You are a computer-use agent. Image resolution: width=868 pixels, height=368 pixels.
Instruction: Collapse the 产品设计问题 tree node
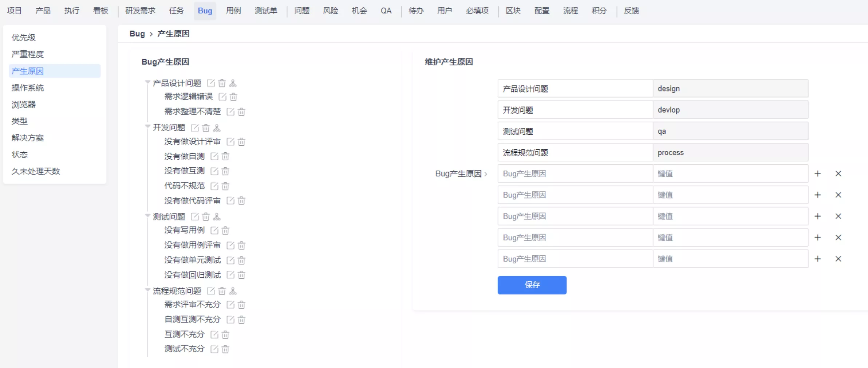147,82
